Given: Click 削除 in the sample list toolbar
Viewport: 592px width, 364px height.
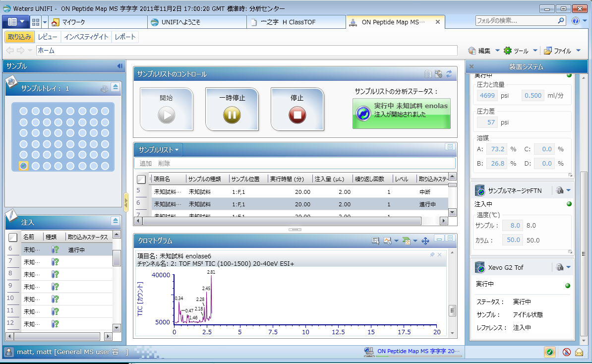Looking at the screenshot, I should (x=164, y=164).
